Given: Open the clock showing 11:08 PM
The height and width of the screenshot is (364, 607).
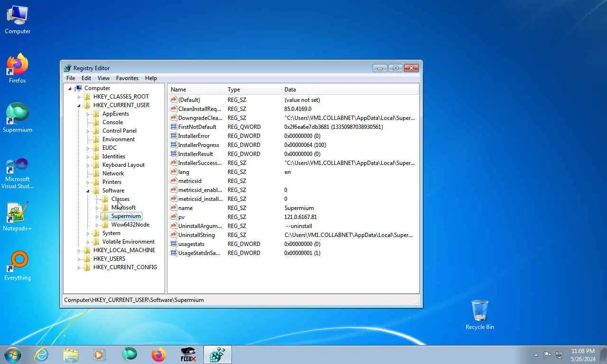Looking at the screenshot, I should [x=583, y=355].
